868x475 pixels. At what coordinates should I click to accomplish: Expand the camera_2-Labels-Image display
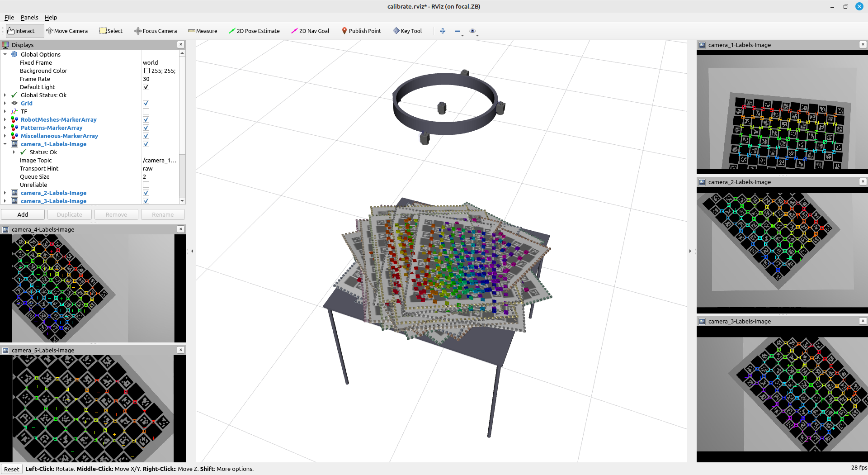(5, 193)
